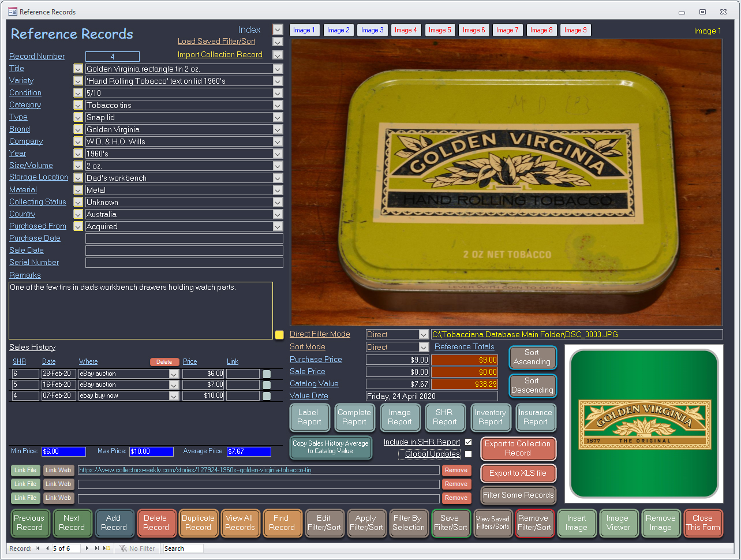
Task: Click gray square on $10.00 sales row
Action: 267,396
